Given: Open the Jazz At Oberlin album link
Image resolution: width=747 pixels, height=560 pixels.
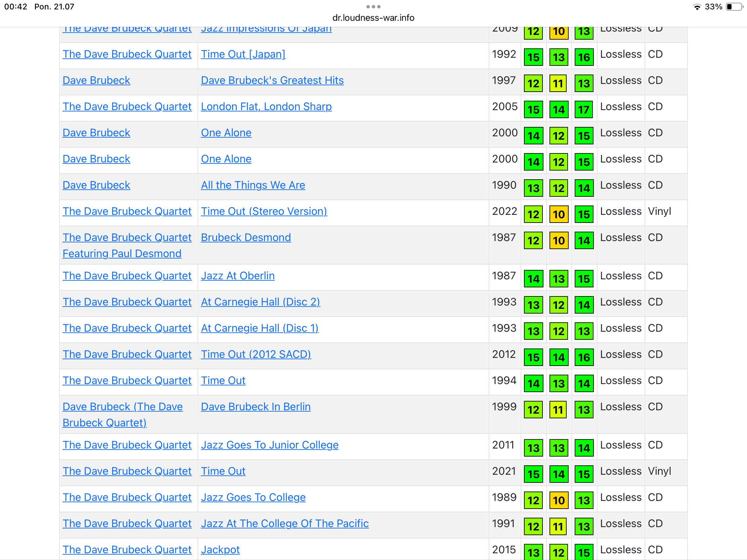Looking at the screenshot, I should click(238, 276).
